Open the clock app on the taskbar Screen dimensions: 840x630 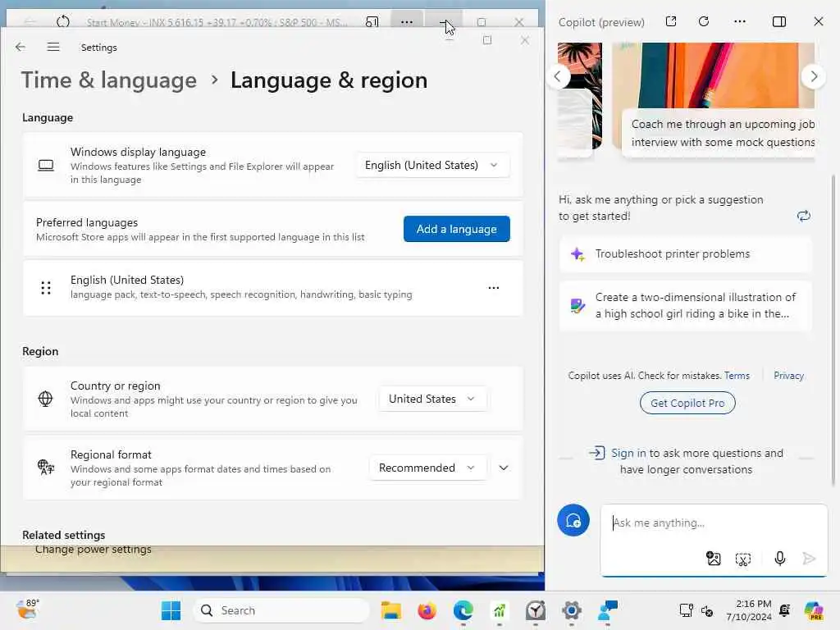pos(535,610)
